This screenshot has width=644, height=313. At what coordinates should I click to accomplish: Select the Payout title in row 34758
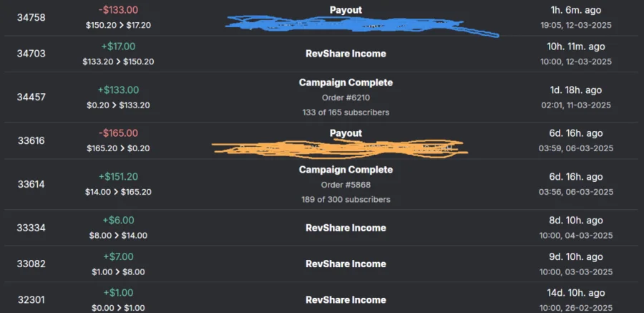[346, 10]
